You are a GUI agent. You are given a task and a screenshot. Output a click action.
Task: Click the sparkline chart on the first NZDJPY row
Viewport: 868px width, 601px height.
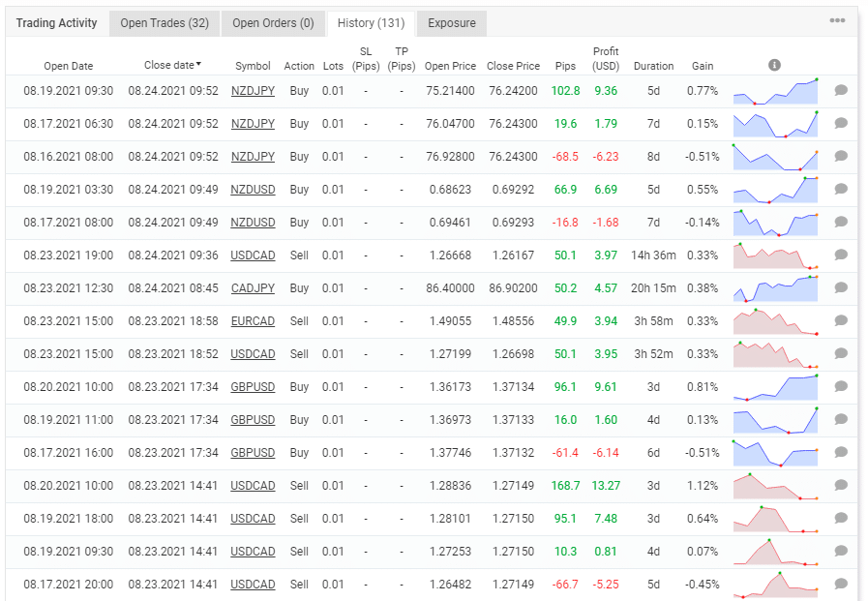(774, 91)
